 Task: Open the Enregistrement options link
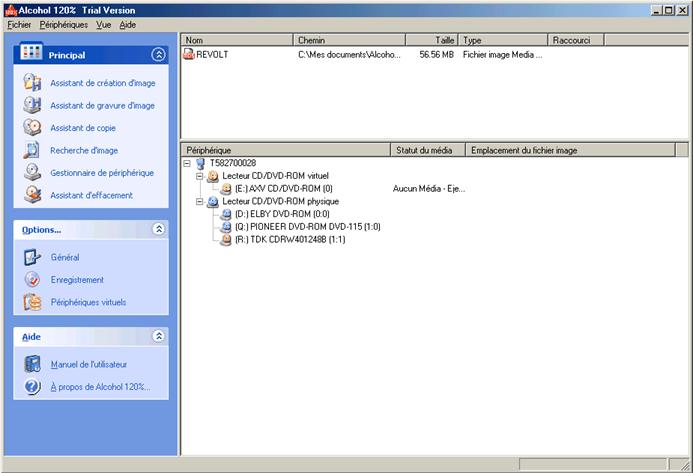77,280
